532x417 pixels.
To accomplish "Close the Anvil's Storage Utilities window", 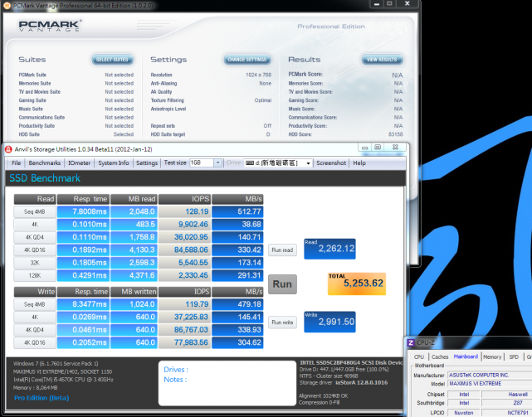I will [395, 148].
